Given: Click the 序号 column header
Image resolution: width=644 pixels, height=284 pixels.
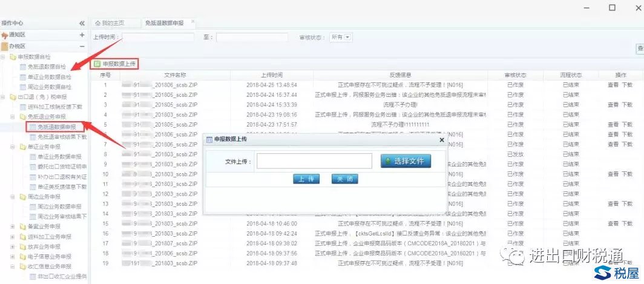Looking at the screenshot, I should [x=105, y=75].
